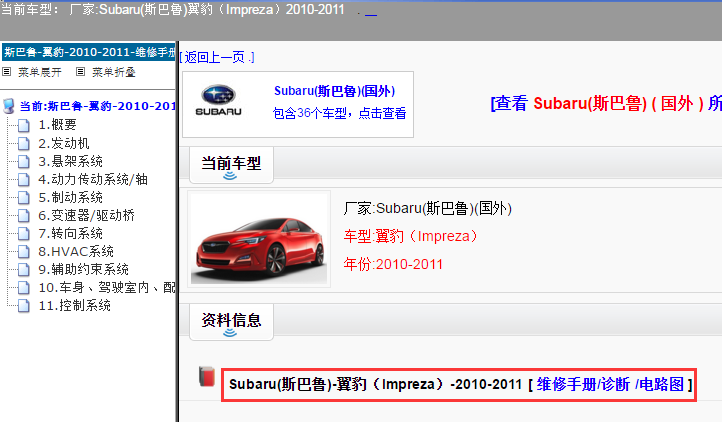The image size is (722, 422).
Task: Click the 返回上一页 link
Action: click(217, 57)
